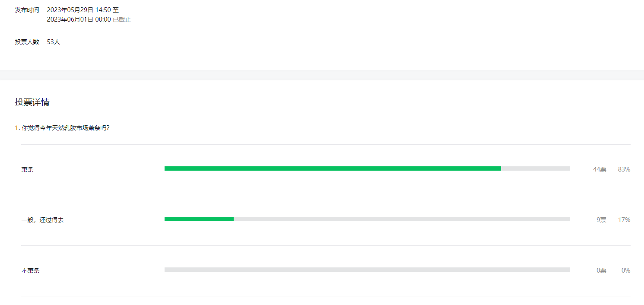Click the 投票人数 label
This screenshot has height=305, width=644.
[x=27, y=42]
